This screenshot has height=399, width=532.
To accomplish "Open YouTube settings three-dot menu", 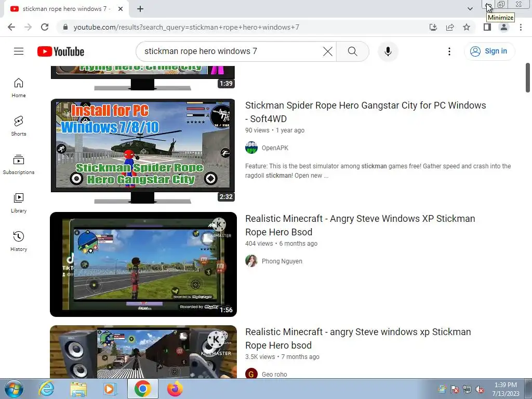I will click(449, 51).
